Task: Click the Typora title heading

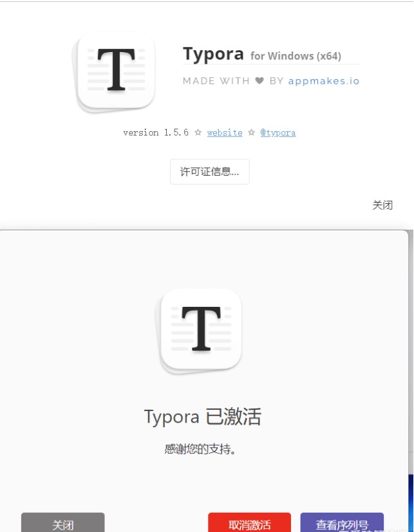Action: pos(213,54)
